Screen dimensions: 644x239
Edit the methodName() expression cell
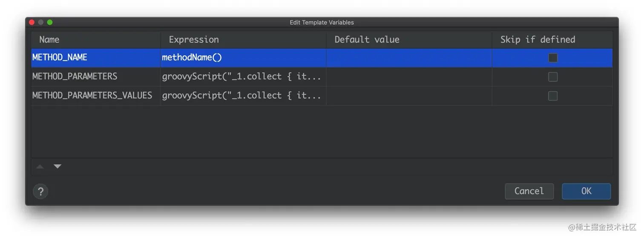tap(243, 58)
